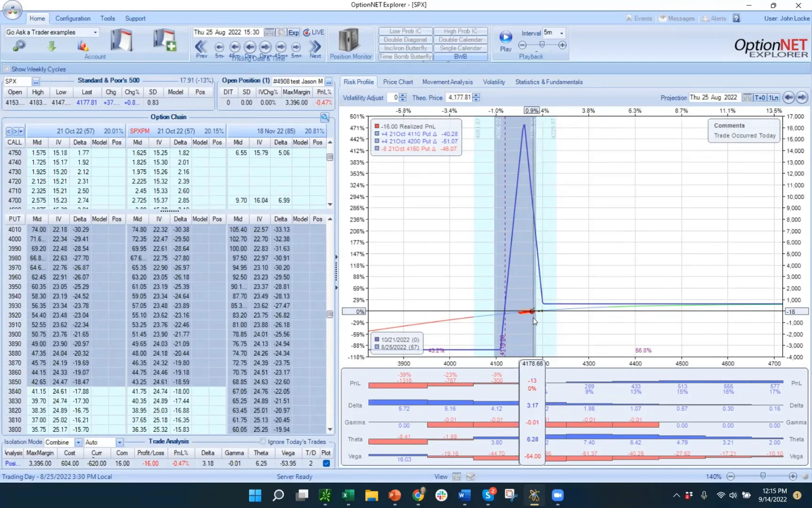Click the View chart icon in status bar
Viewport: 812px width, 508px height.
tap(470, 476)
